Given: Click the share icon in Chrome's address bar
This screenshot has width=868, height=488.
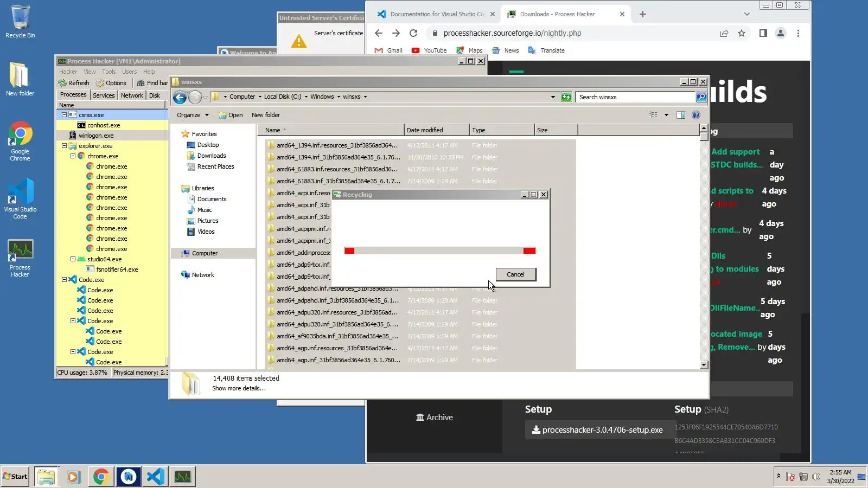Looking at the screenshot, I should point(724,33).
